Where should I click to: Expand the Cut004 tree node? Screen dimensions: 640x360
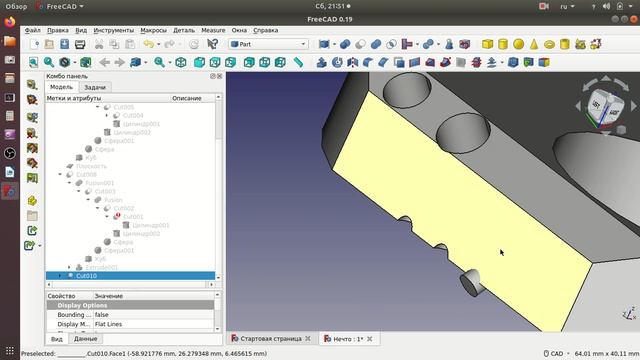107,116
